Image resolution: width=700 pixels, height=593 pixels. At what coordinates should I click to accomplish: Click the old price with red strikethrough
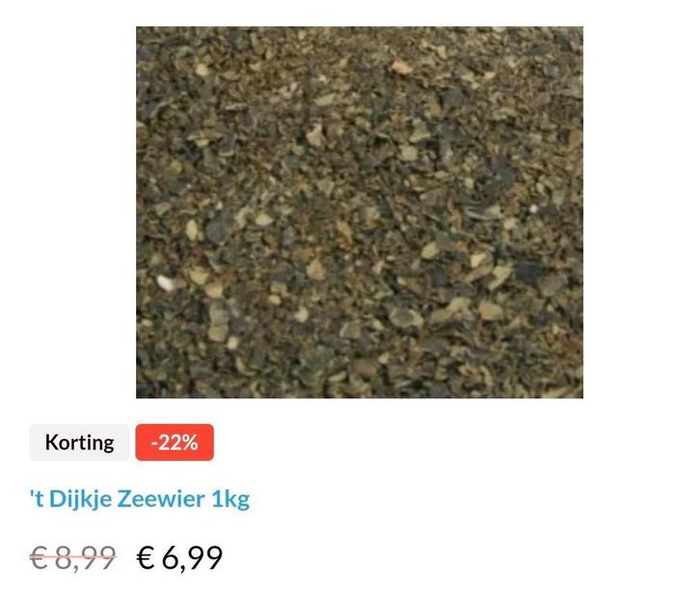pyautogui.click(x=73, y=557)
